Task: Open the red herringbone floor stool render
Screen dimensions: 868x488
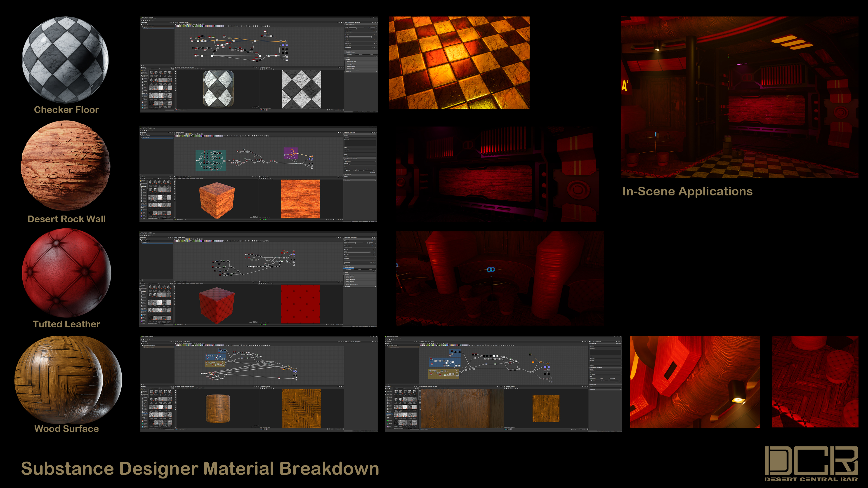Action: click(815, 382)
